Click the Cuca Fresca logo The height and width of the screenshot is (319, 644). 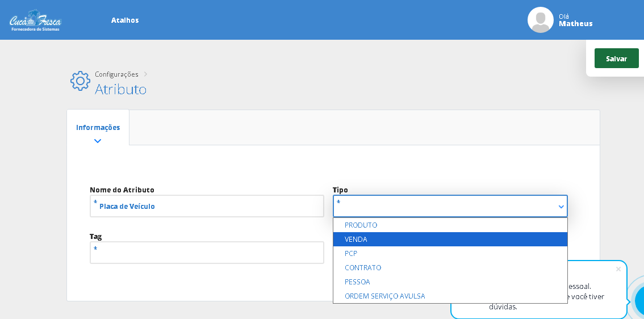tap(35, 20)
